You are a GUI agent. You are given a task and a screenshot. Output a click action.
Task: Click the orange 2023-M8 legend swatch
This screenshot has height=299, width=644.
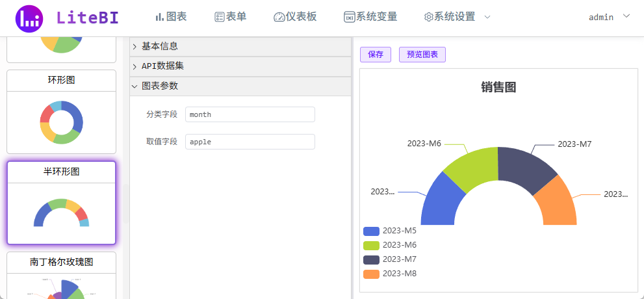(x=371, y=274)
